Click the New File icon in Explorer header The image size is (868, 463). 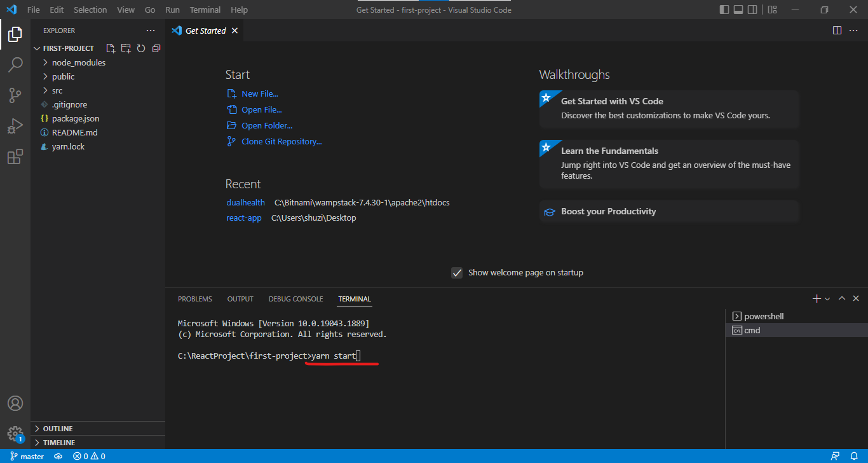111,48
